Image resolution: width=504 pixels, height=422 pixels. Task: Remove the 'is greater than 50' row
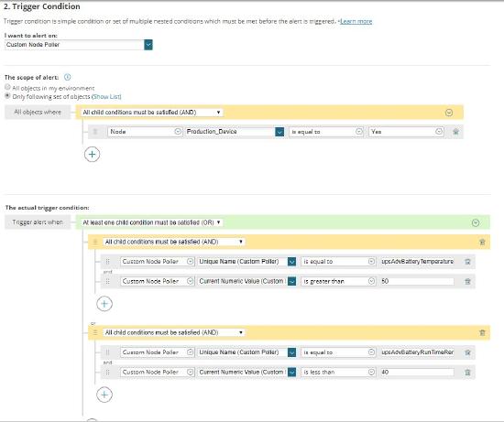click(467, 281)
